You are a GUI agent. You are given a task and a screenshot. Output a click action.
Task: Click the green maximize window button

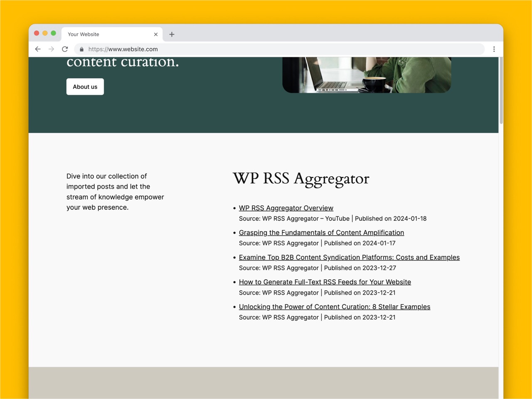(x=53, y=33)
